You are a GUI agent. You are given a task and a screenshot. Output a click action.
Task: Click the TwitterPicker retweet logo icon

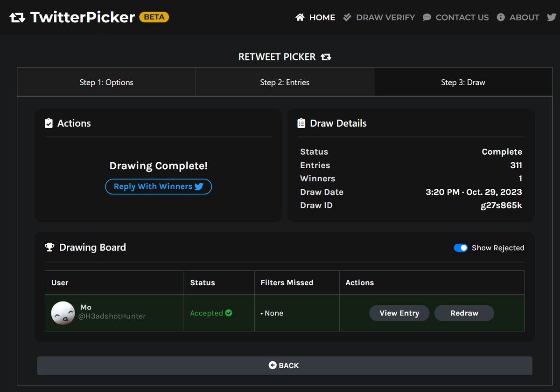coord(17,18)
